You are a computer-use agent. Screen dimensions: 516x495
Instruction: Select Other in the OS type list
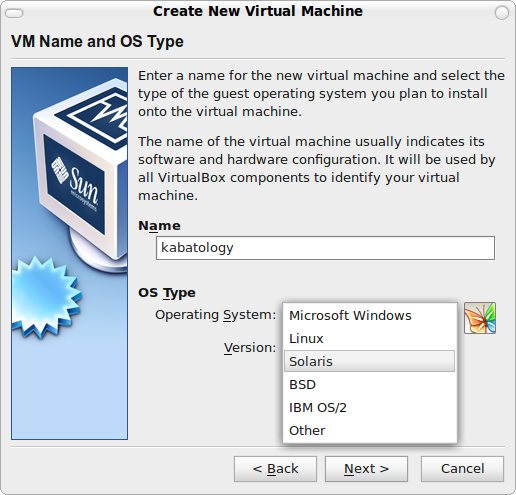[x=369, y=430]
